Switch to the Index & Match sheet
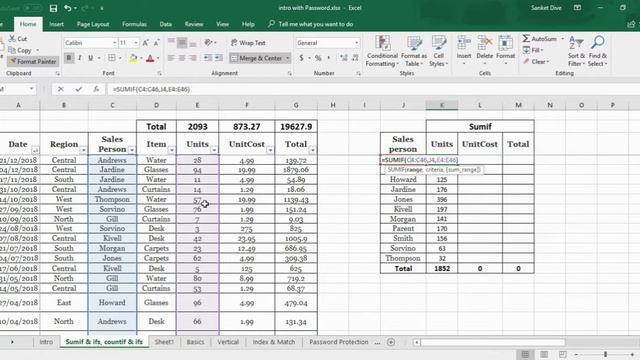Image resolution: width=640 pixels, height=360 pixels. click(x=273, y=342)
